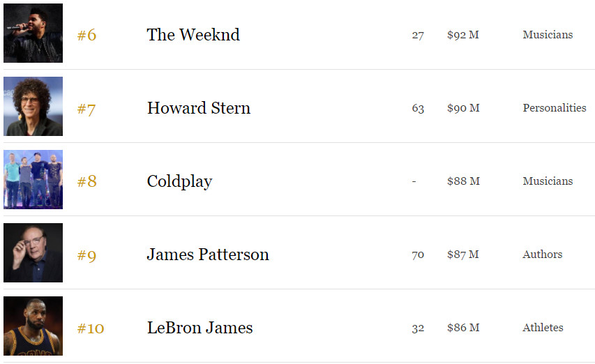Click The Weeknd name link
The image size is (595, 364).
[193, 34]
